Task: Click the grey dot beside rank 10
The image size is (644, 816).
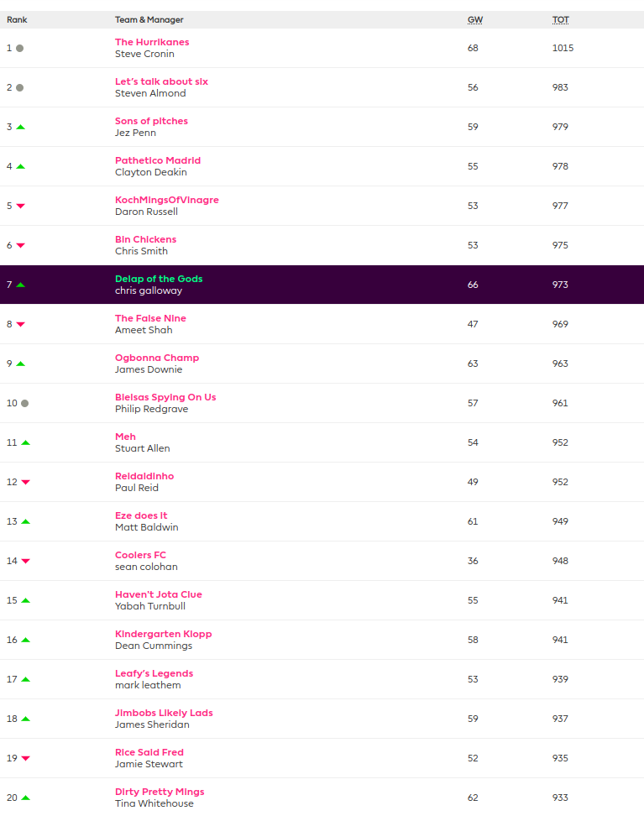Action: click(x=25, y=403)
